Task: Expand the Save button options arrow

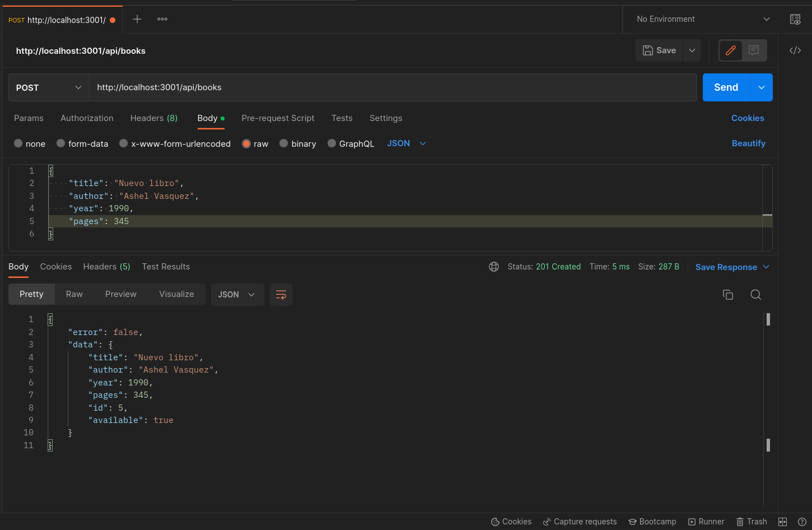Action: pyautogui.click(x=692, y=50)
